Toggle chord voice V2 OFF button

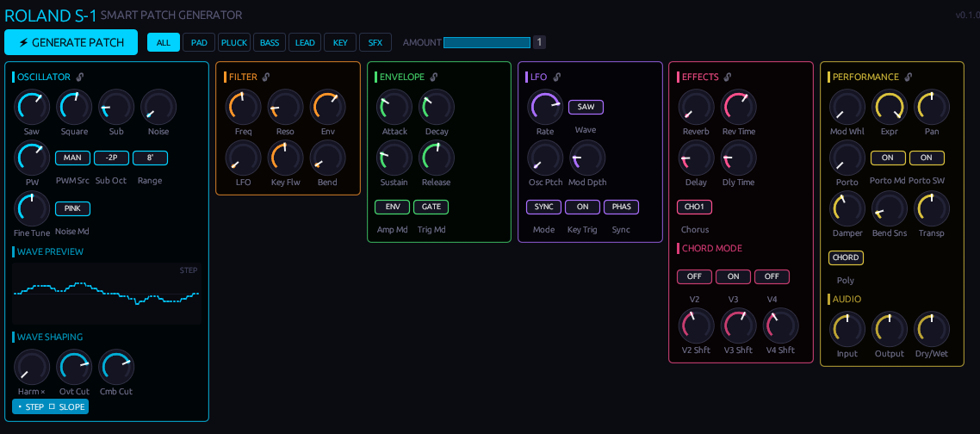tap(694, 276)
